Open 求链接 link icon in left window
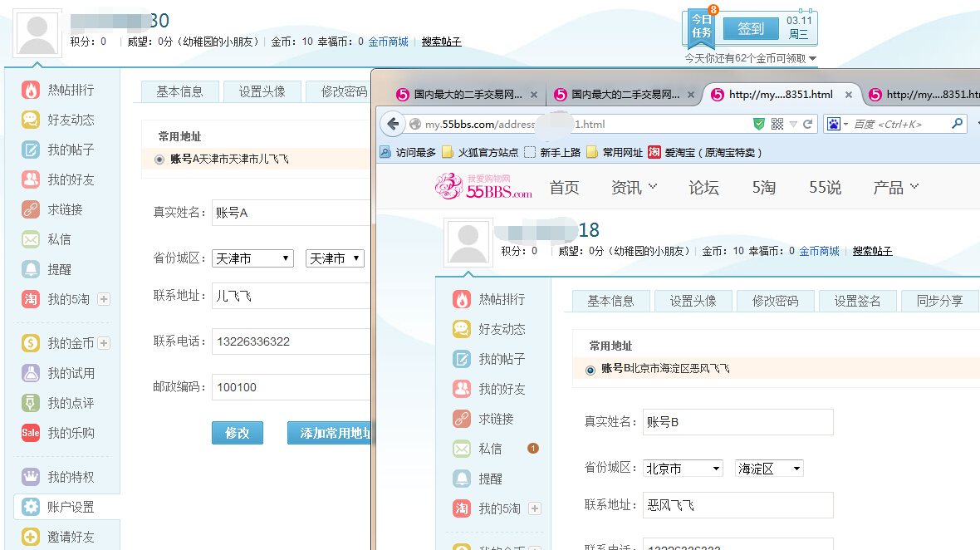This screenshot has width=980, height=550. pos(30,209)
